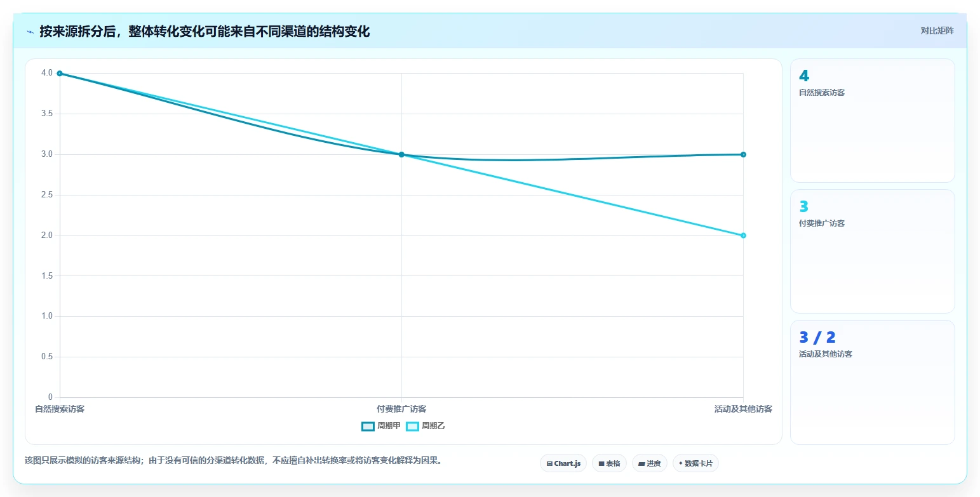Toggle the 周期乙 legend entry
The image size is (980, 497).
426,426
